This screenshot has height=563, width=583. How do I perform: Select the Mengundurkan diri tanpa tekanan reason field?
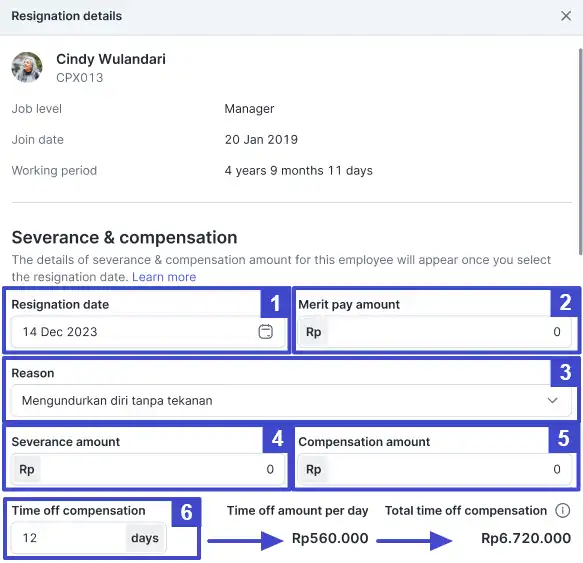[292, 400]
